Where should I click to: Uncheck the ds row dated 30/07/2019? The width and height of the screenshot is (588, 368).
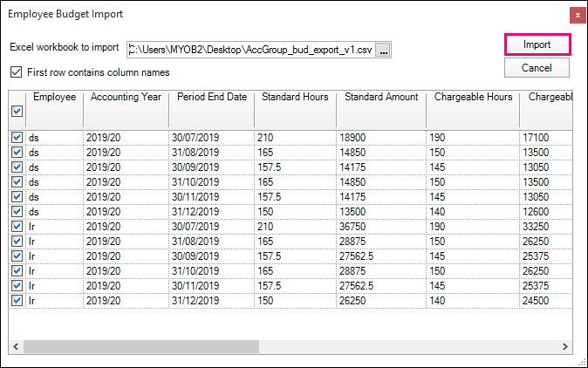point(17,138)
